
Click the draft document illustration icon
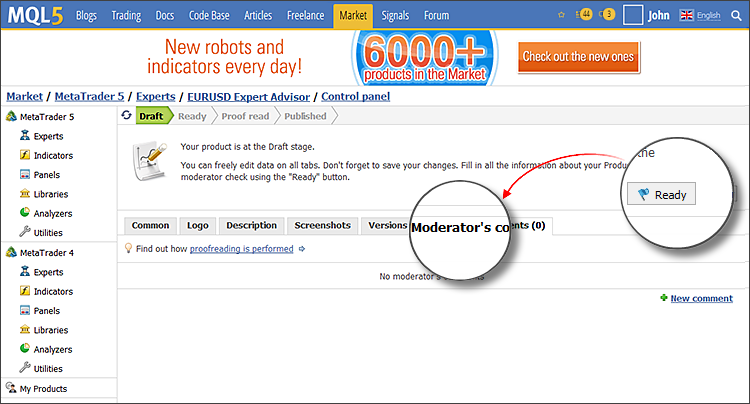click(150, 161)
